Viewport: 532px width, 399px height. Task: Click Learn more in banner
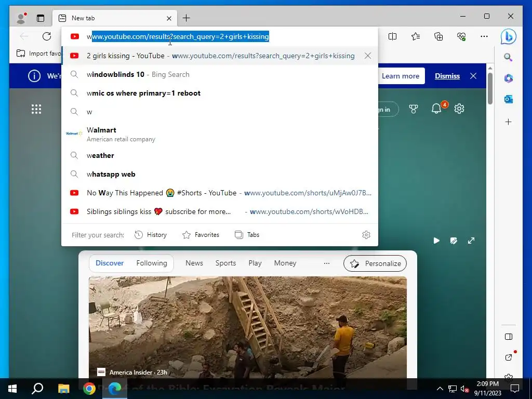point(401,76)
